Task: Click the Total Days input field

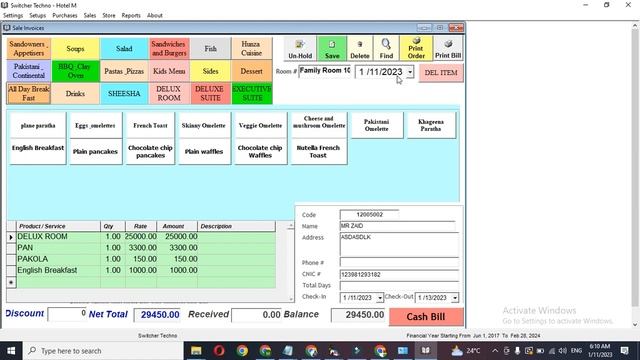Action: pyautogui.click(x=399, y=286)
